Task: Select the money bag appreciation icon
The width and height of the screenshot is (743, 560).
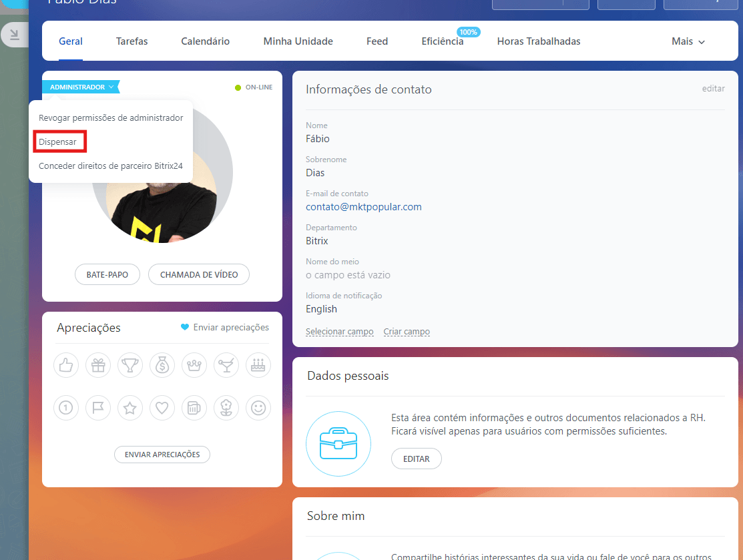Action: tap(162, 365)
